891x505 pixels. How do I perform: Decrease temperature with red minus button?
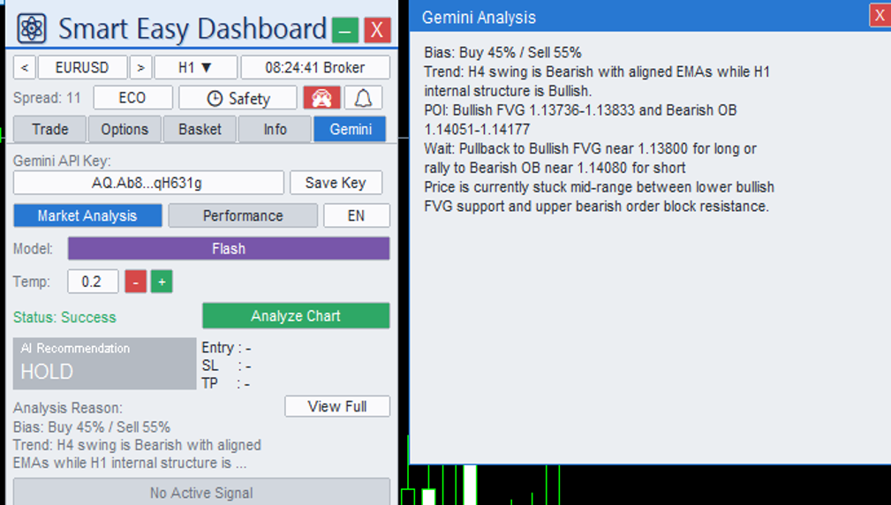135,282
